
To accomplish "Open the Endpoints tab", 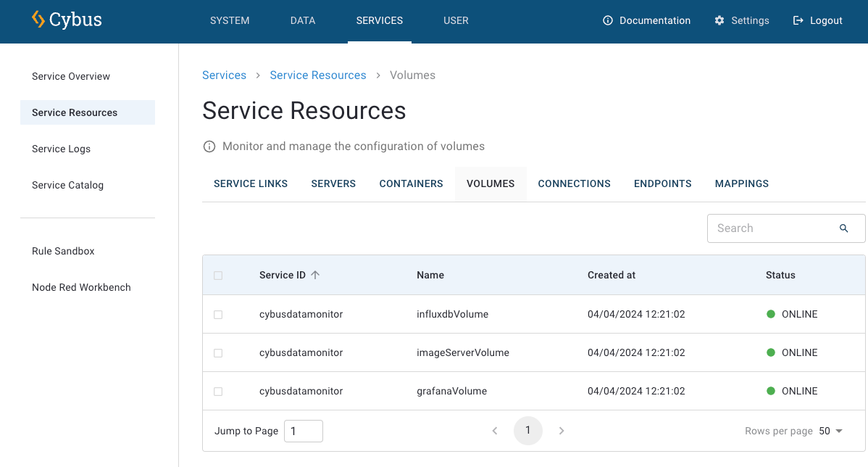I will [x=662, y=183].
